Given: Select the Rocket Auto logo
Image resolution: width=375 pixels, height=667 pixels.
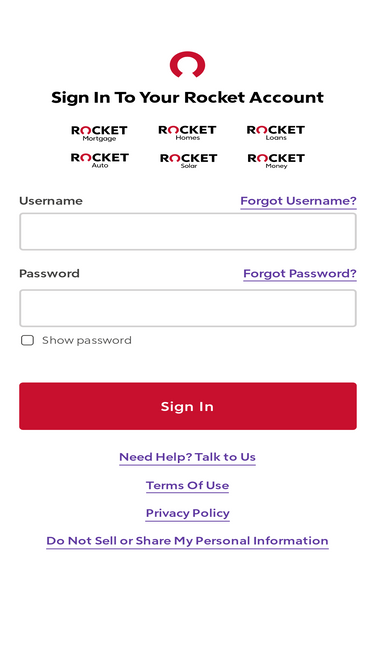Looking at the screenshot, I should [99, 161].
